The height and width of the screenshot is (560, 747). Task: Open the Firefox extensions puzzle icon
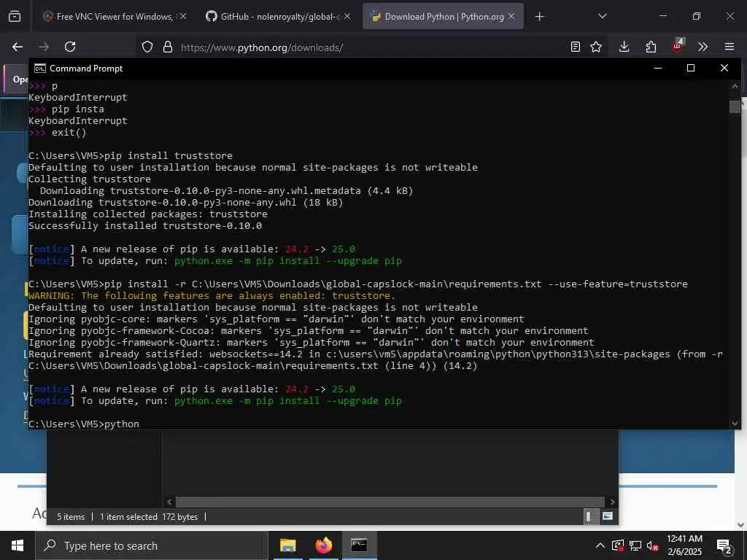click(x=651, y=47)
